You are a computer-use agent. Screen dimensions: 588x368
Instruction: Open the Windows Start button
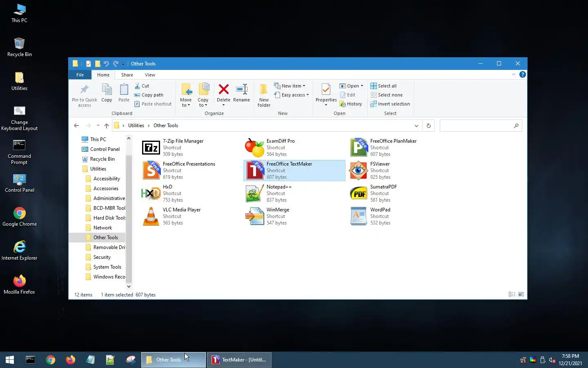[x=10, y=360]
